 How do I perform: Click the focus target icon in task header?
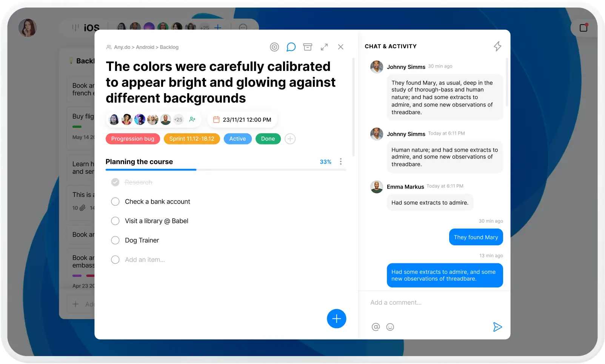(x=274, y=47)
